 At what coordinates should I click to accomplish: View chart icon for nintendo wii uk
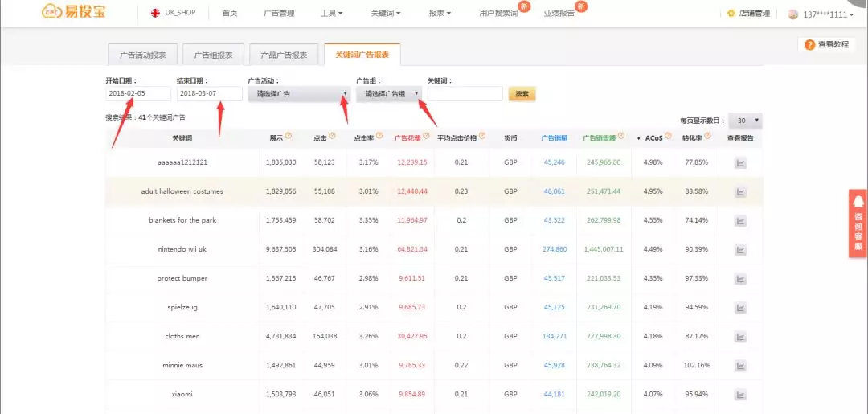(740, 249)
